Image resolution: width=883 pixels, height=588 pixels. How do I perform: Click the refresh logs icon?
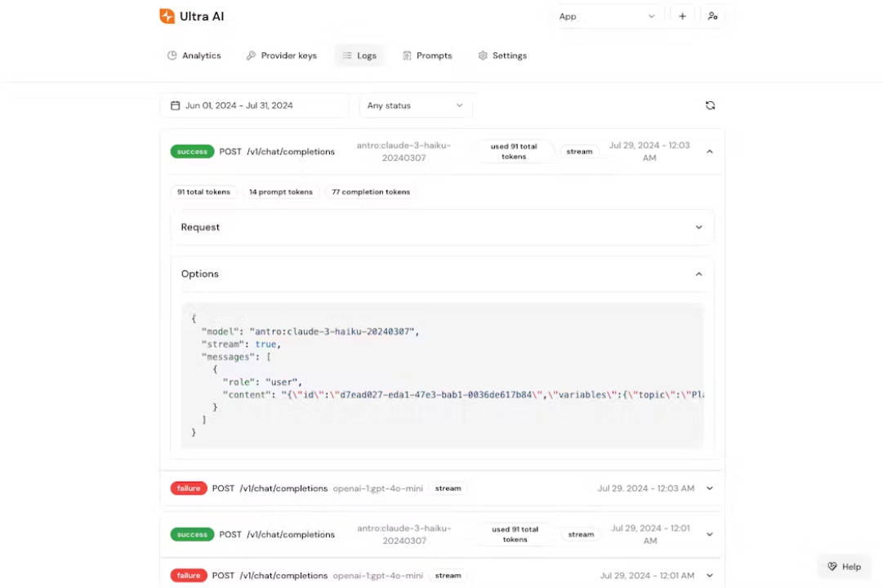tap(710, 105)
